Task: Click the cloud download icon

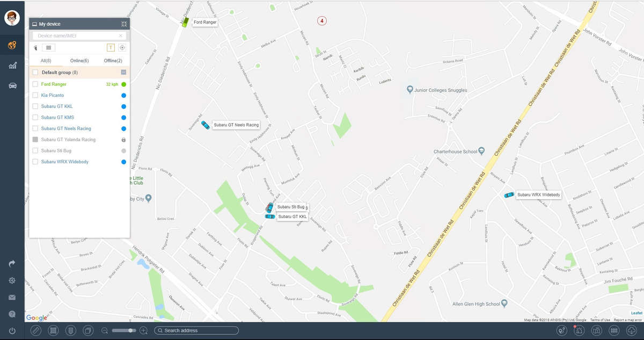Action: 632,330
